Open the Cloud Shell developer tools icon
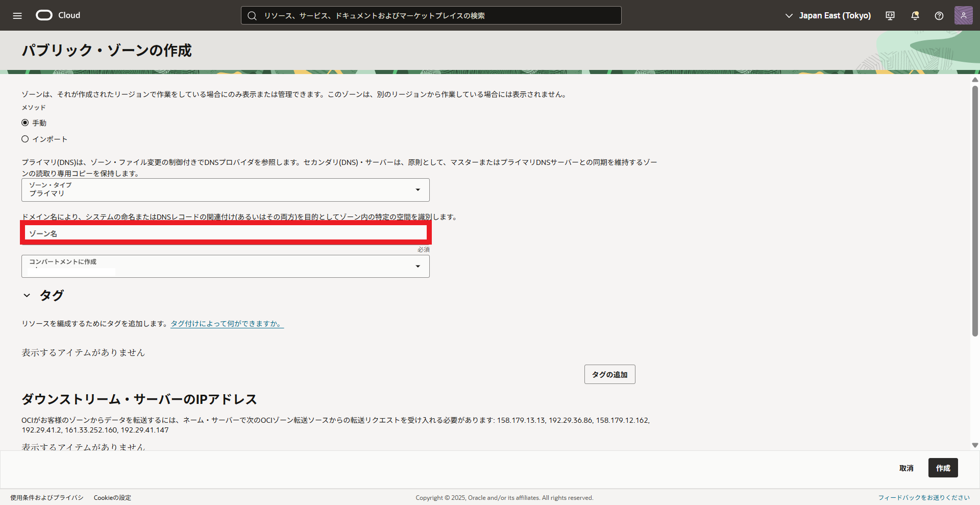This screenshot has width=980, height=505. (890, 16)
